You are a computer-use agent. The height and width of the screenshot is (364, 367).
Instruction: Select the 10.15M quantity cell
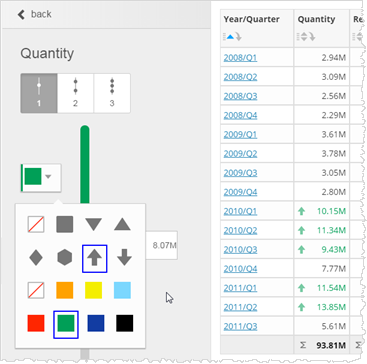[321, 211]
